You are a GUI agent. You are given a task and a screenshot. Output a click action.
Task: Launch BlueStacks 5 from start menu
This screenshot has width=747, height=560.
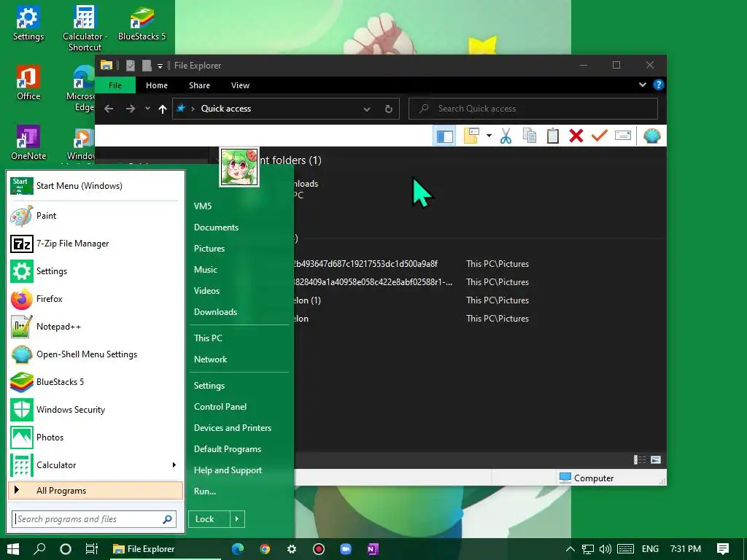[x=96, y=382]
